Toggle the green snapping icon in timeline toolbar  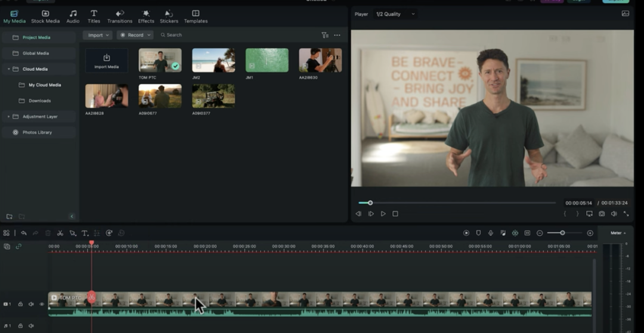click(515, 233)
